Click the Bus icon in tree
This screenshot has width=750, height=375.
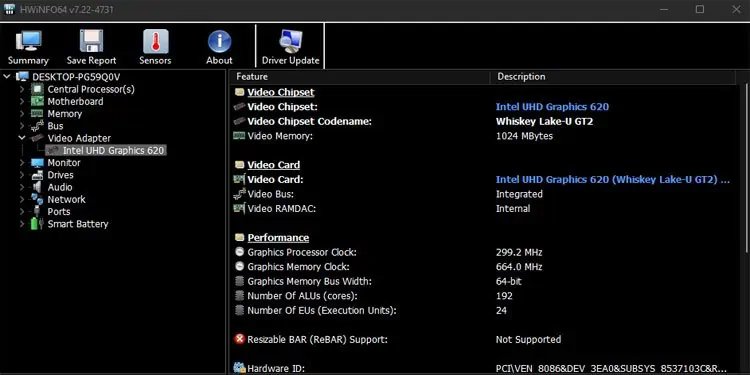coord(37,126)
